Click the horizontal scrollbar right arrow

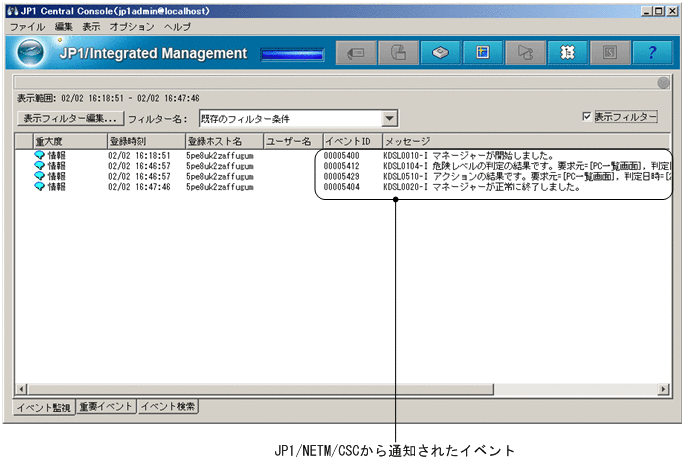663,388
